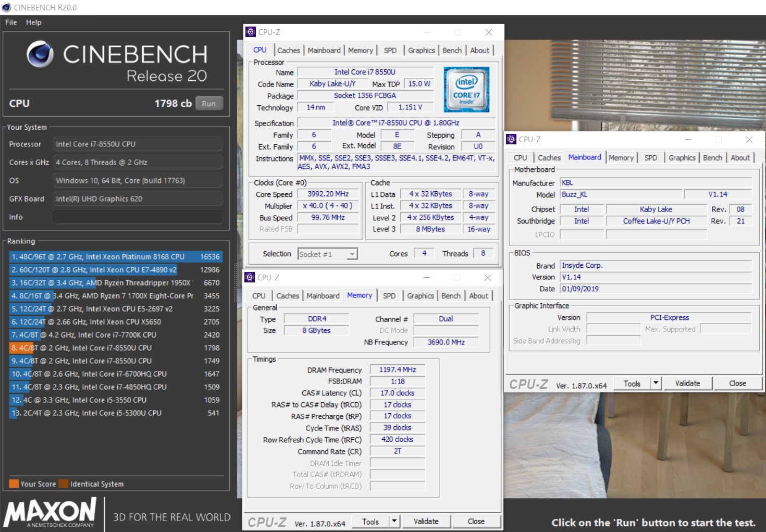This screenshot has width=766, height=532.
Task: Select your score row with 1798
Action: click(116, 348)
